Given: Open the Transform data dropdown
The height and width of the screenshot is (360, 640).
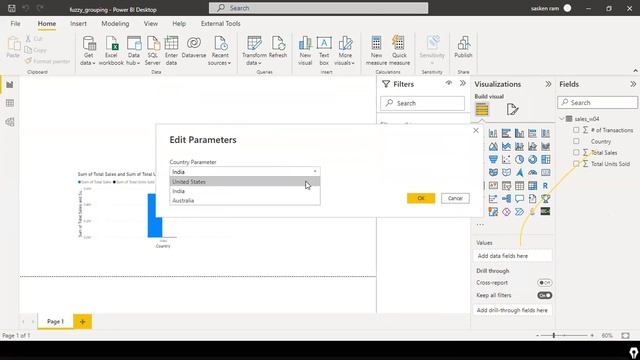Looking at the screenshot, I should [x=254, y=51].
